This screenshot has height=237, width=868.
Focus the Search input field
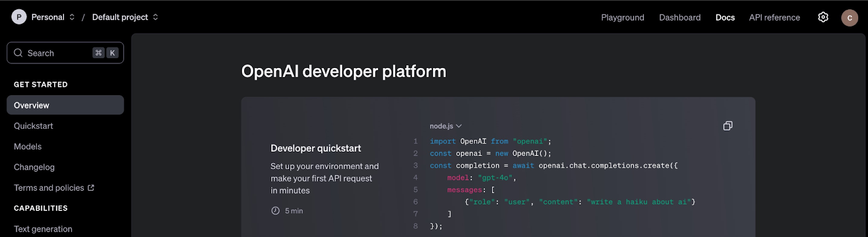[x=65, y=53]
